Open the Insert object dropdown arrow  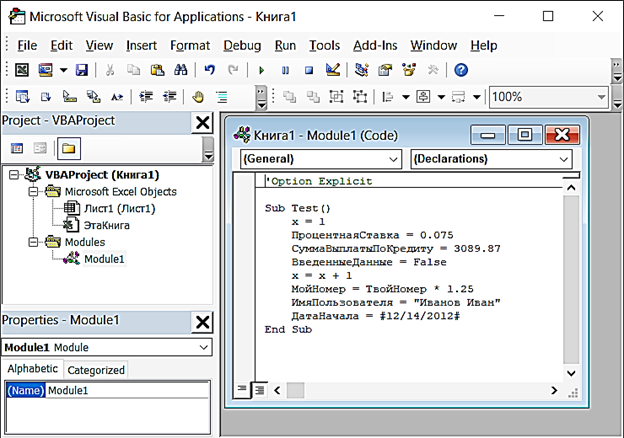63,70
